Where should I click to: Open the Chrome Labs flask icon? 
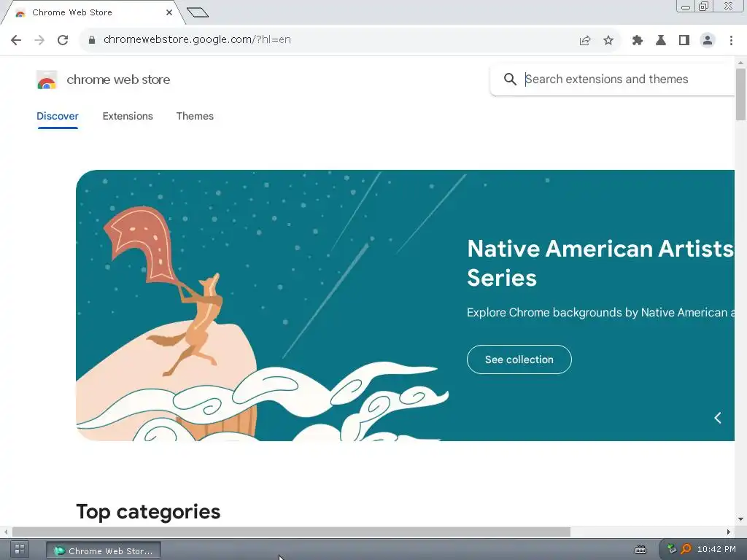point(660,41)
